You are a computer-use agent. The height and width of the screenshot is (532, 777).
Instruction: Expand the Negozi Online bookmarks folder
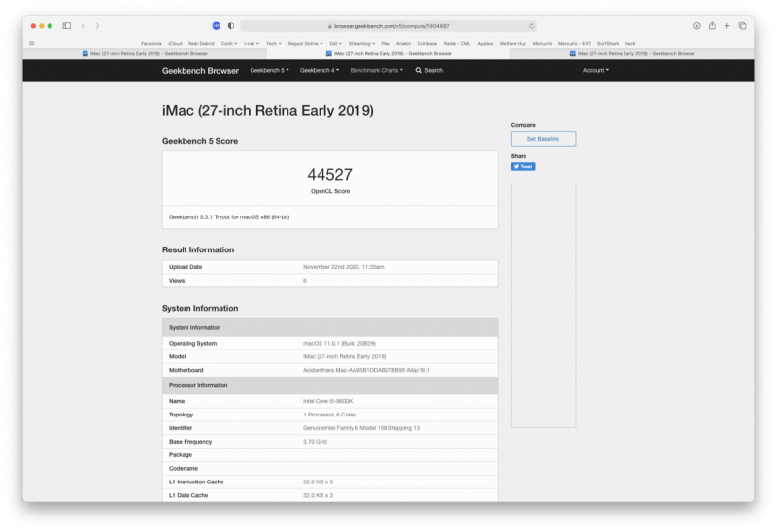[x=305, y=43]
